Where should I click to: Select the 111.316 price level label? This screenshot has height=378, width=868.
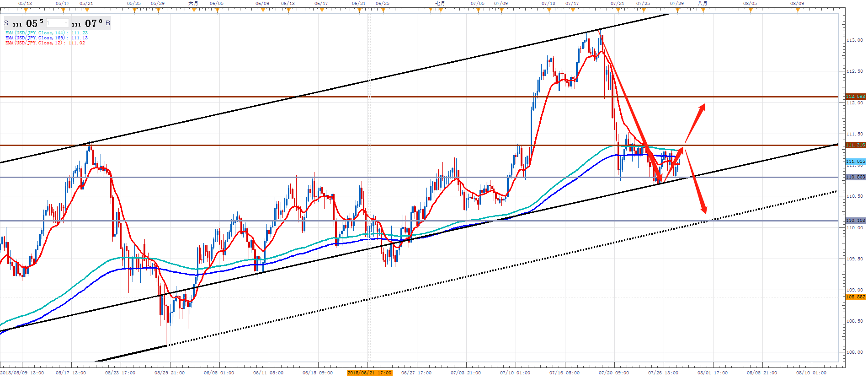coord(855,145)
